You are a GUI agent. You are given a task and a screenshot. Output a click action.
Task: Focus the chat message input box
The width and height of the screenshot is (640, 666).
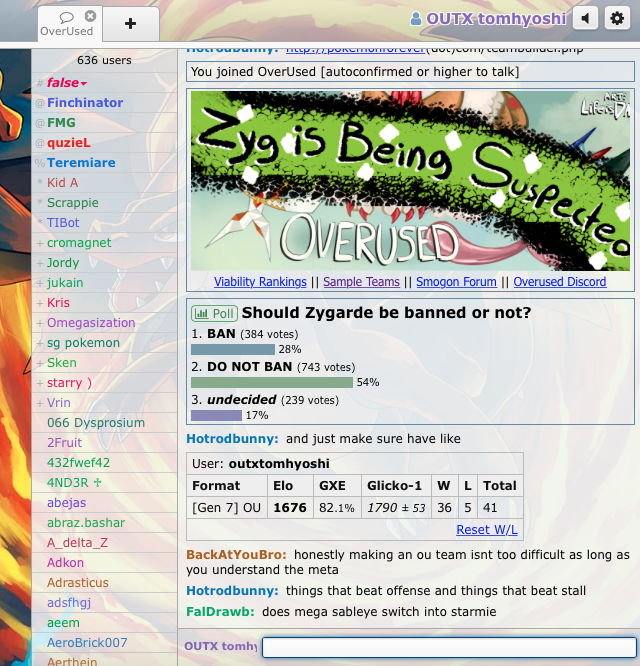449,647
